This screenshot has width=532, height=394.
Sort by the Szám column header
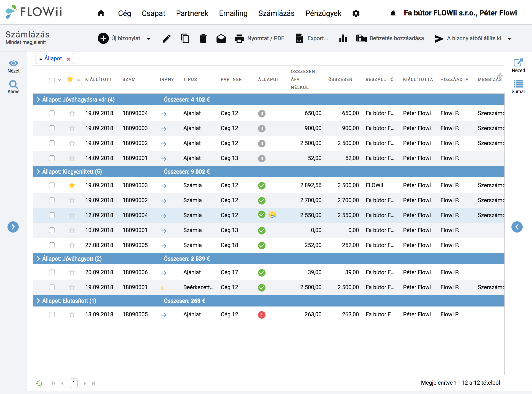[x=129, y=79]
